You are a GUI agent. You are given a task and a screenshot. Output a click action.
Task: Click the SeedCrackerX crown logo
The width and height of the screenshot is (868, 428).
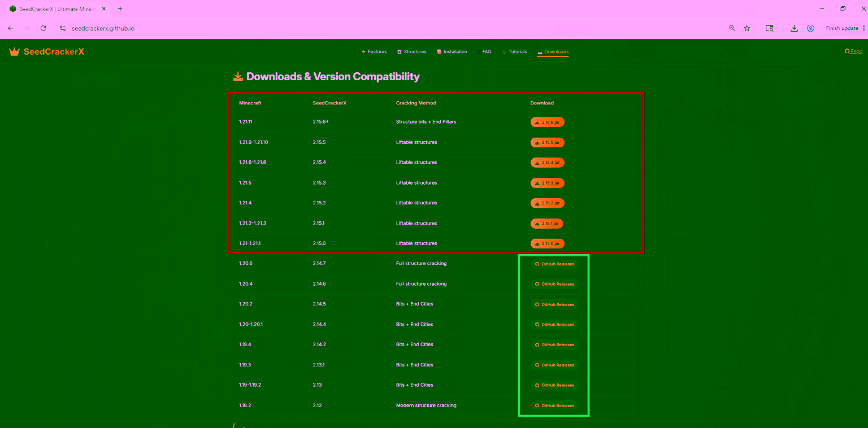[x=47, y=51]
